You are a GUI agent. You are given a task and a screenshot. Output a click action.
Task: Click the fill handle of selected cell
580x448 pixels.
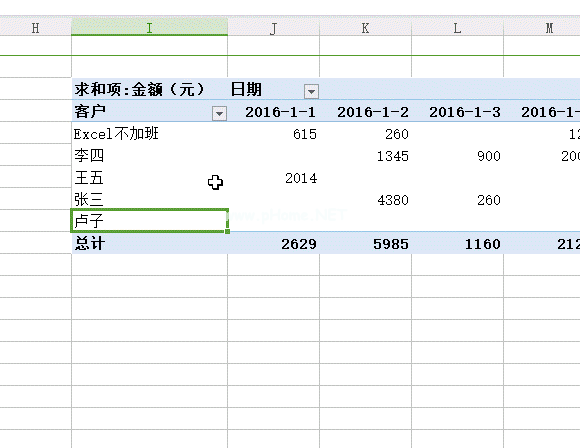227,231
